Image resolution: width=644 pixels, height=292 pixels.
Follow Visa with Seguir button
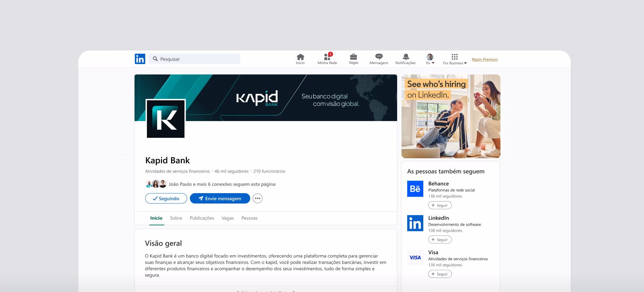coord(440,274)
